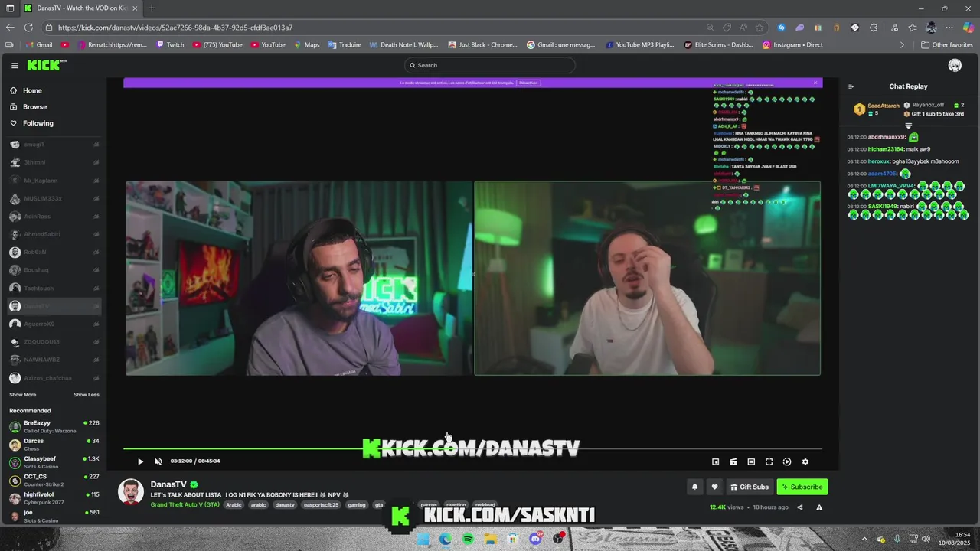This screenshot has height=551, width=980.
Task: Open Following in sidebar
Action: 38,123
